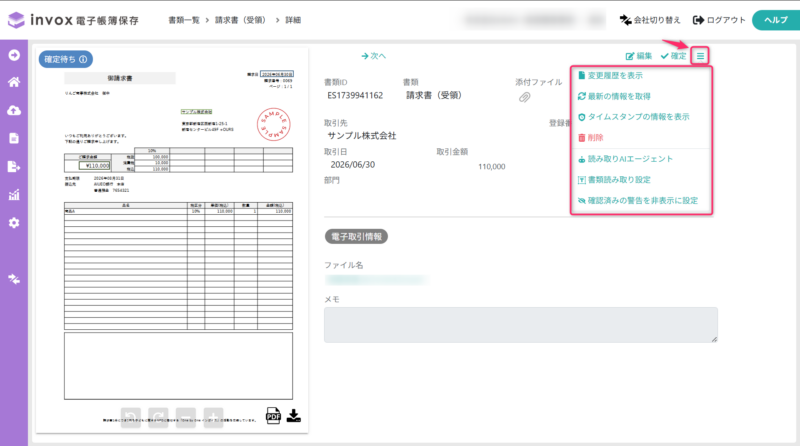Click the swap arrows icon in sidebar
Viewport: 800px width, 446px height.
click(14, 279)
